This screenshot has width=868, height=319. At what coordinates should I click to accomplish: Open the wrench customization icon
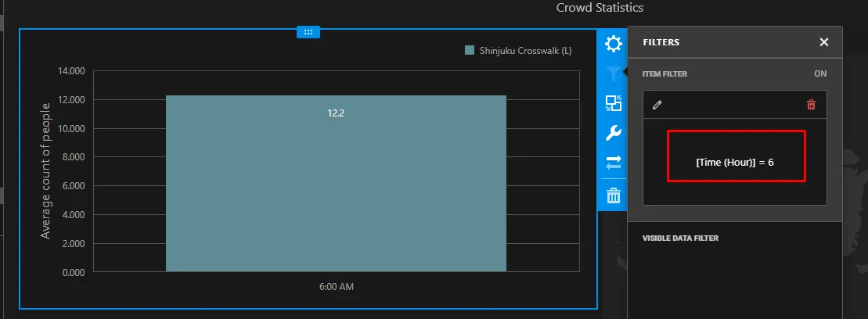tap(613, 133)
